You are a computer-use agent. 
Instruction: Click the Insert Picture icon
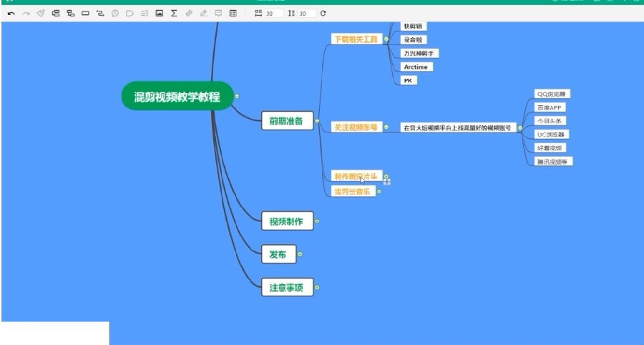coord(160,13)
